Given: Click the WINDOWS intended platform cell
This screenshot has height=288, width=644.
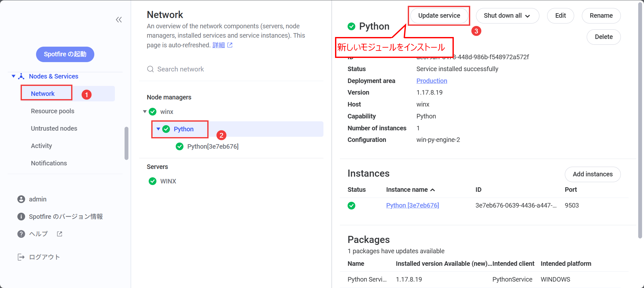Looking at the screenshot, I should pos(555,279).
